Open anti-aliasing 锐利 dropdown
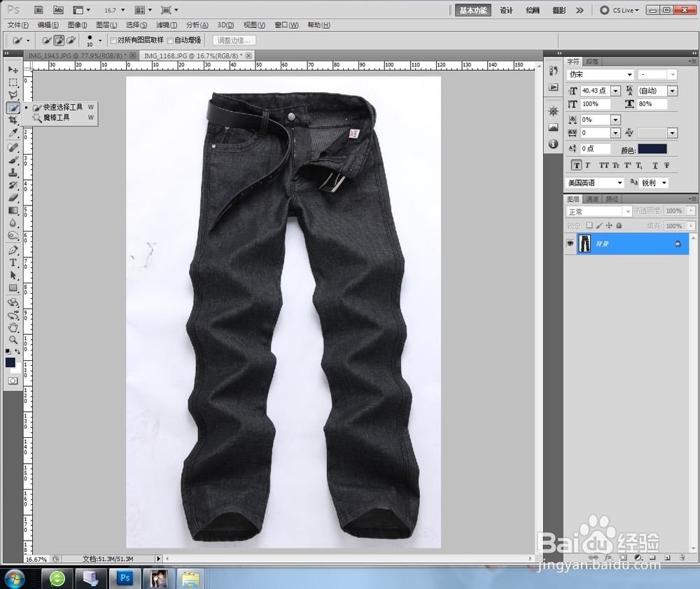 tap(664, 183)
